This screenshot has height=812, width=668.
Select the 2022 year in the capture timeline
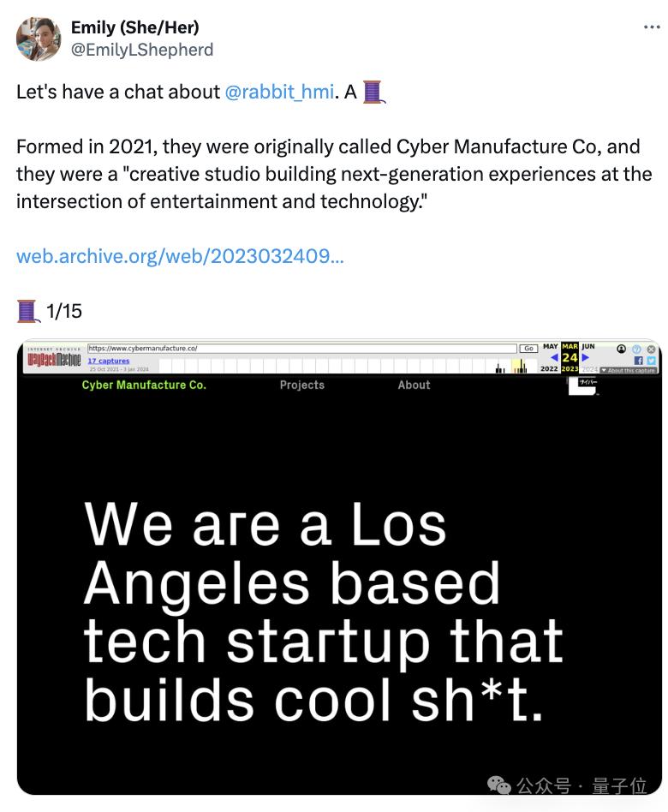click(549, 368)
